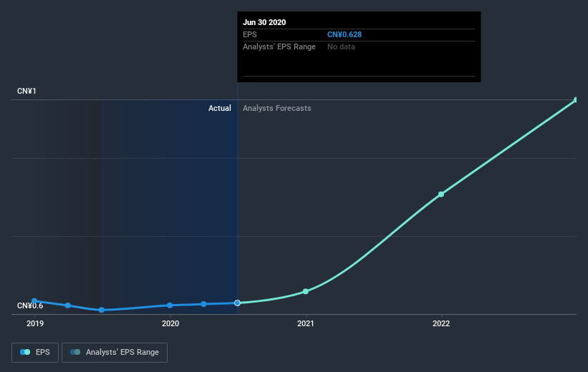This screenshot has width=588, height=372.
Task: Select the Jun 30 2020 highlighted data point
Action: (x=237, y=303)
